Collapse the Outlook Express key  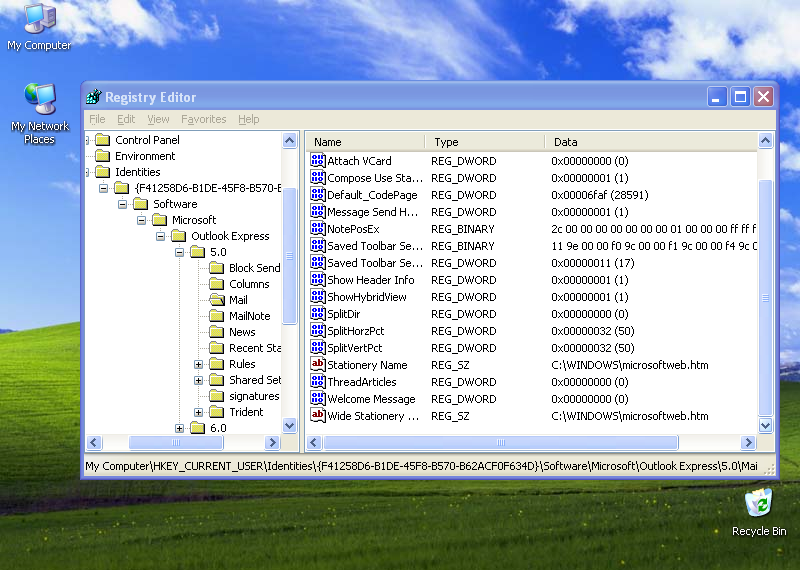[160, 236]
